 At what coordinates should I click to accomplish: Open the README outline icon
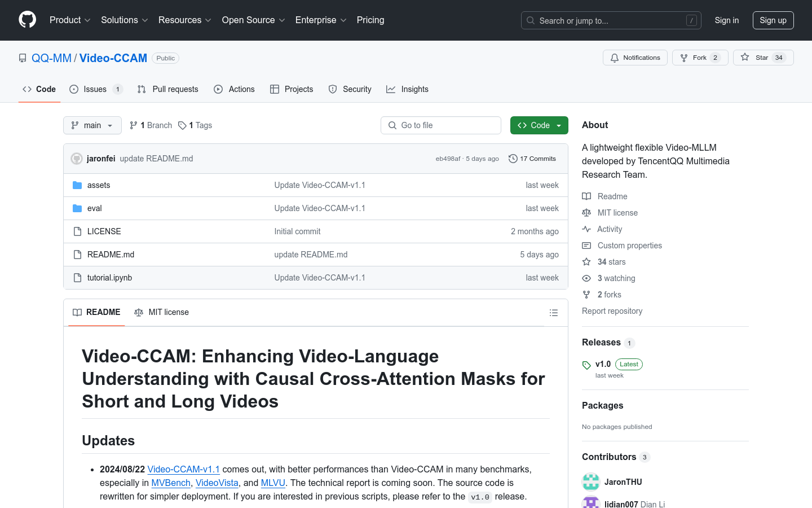click(x=554, y=313)
